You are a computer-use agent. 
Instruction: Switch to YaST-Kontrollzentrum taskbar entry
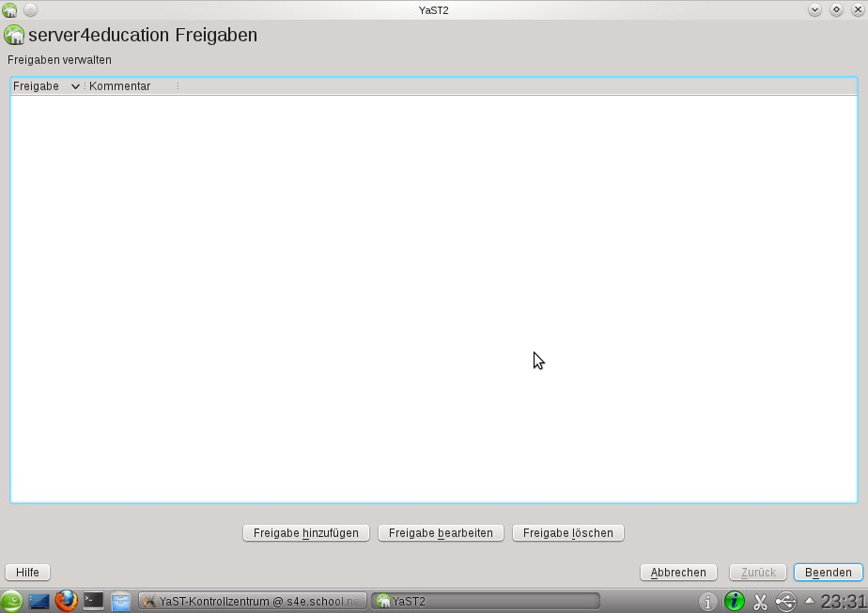[x=253, y=601]
